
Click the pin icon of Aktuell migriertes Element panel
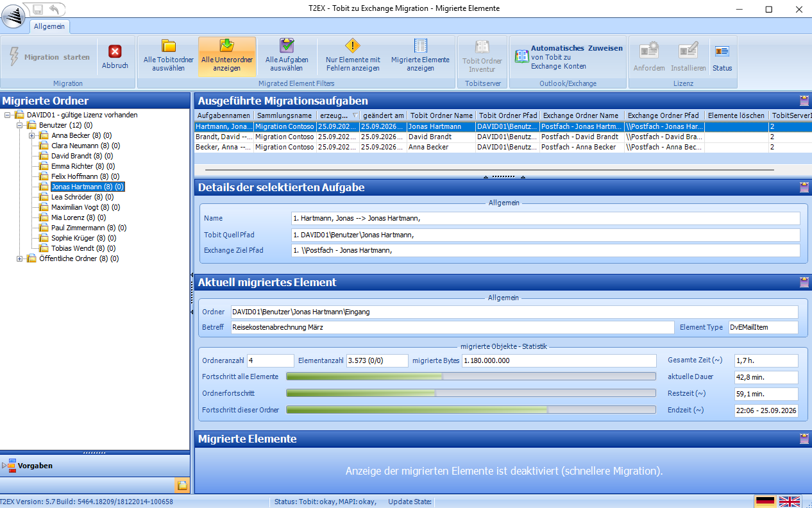pos(804,282)
